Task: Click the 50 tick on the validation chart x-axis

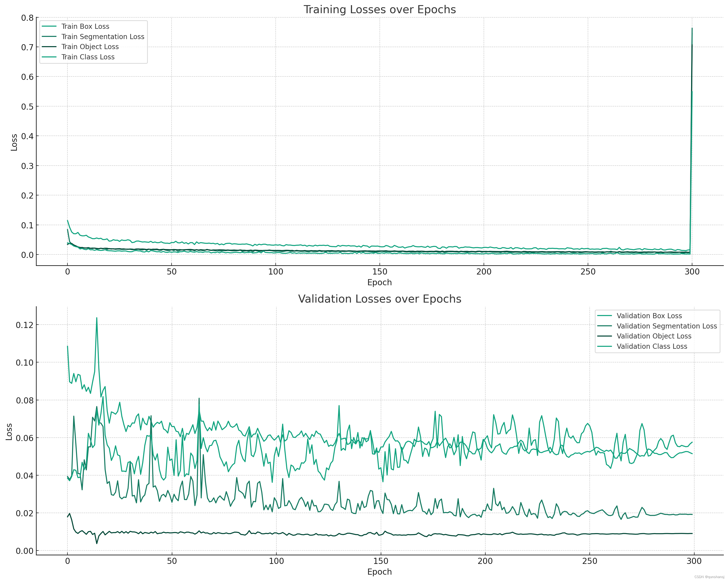Action: tap(172, 561)
